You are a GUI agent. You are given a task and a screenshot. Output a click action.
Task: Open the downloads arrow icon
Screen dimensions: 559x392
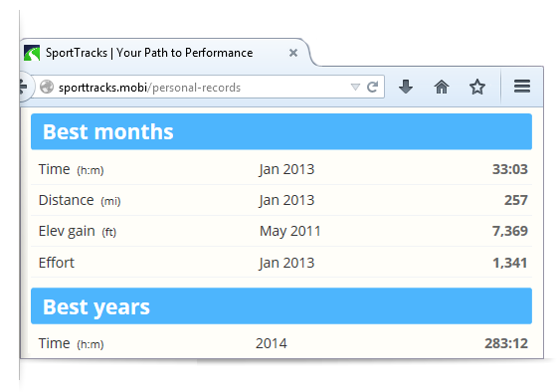tap(406, 87)
